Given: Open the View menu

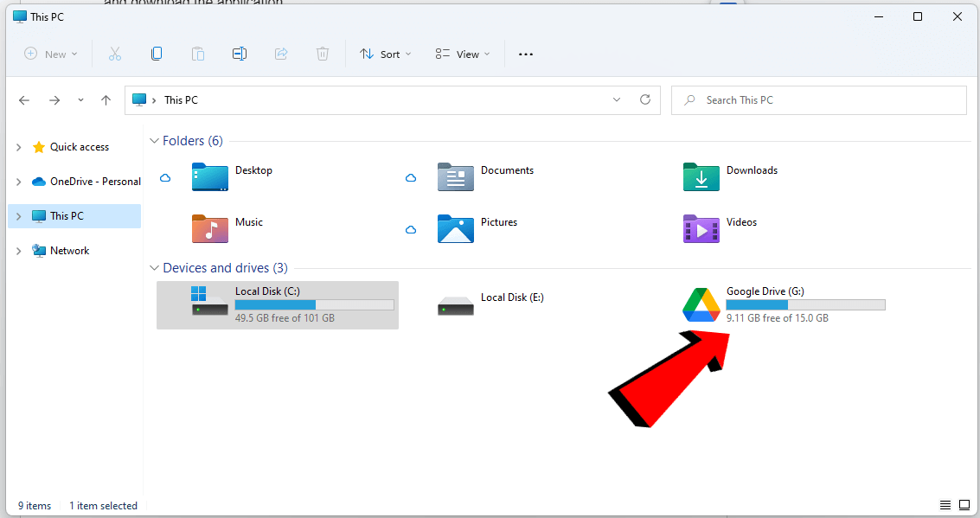Looking at the screenshot, I should pyautogui.click(x=462, y=53).
